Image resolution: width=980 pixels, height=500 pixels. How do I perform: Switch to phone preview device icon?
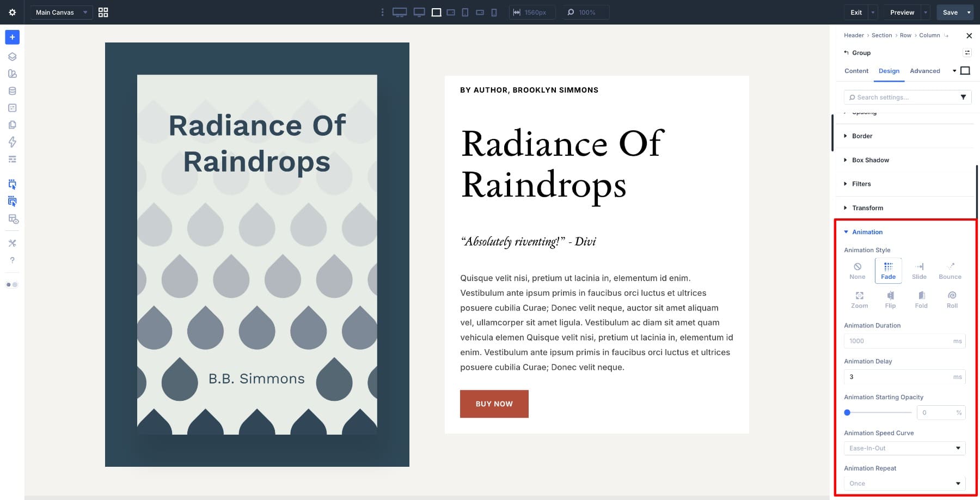tap(494, 12)
